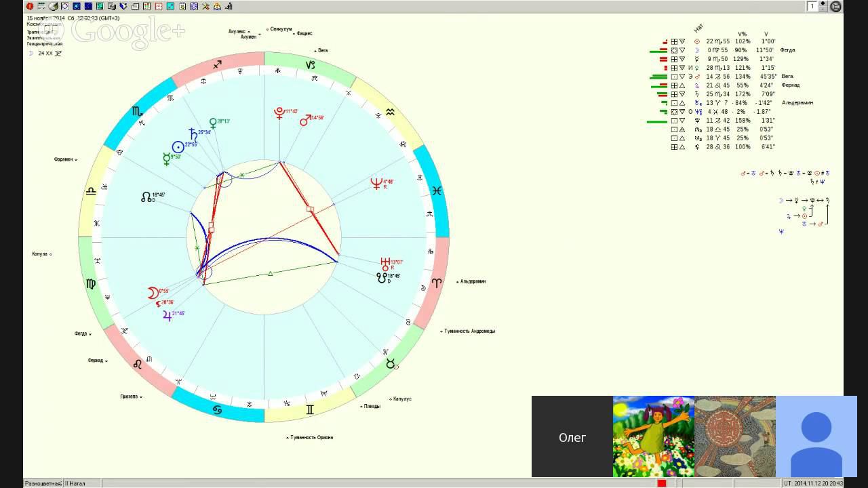Click the colored grid squares toolbar icon

(x=147, y=6)
